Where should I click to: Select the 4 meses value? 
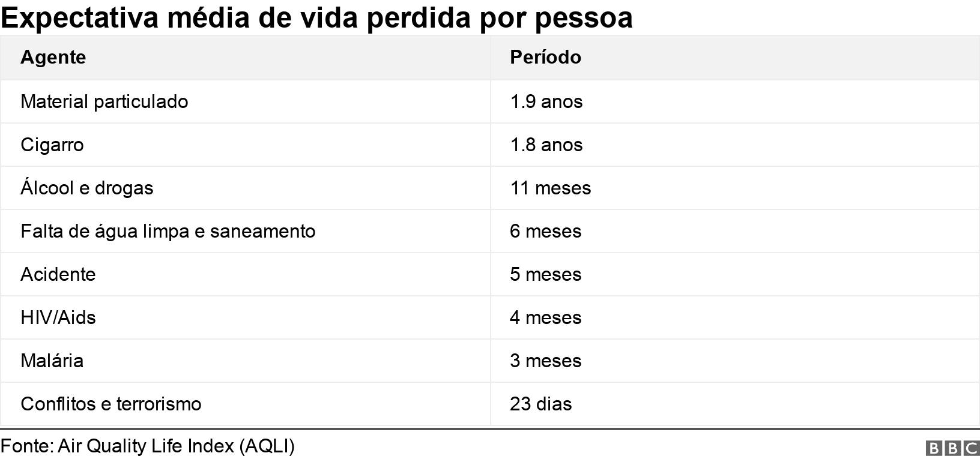point(545,317)
